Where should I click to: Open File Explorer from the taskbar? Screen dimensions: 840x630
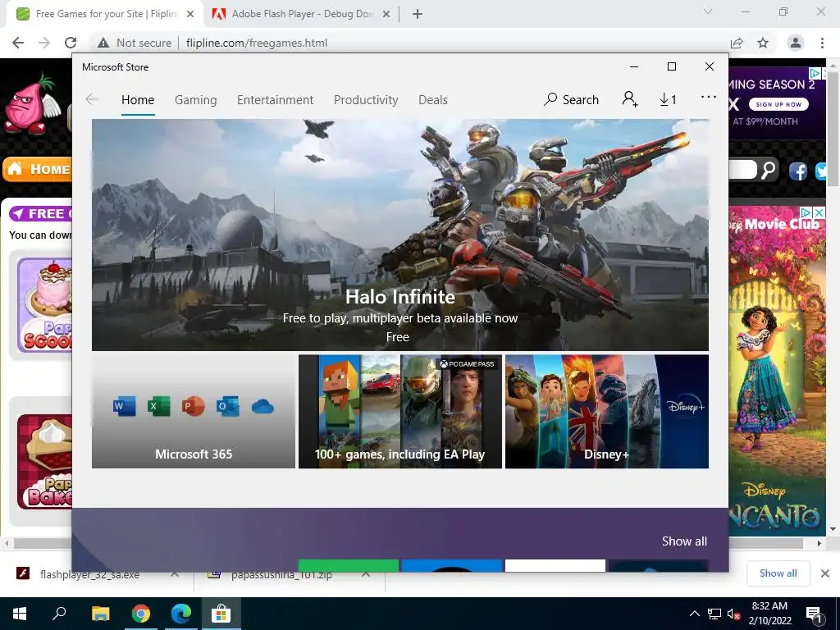[x=100, y=614]
